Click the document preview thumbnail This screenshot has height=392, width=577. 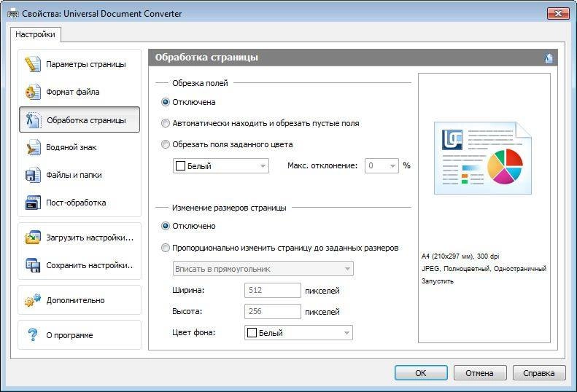[483, 158]
